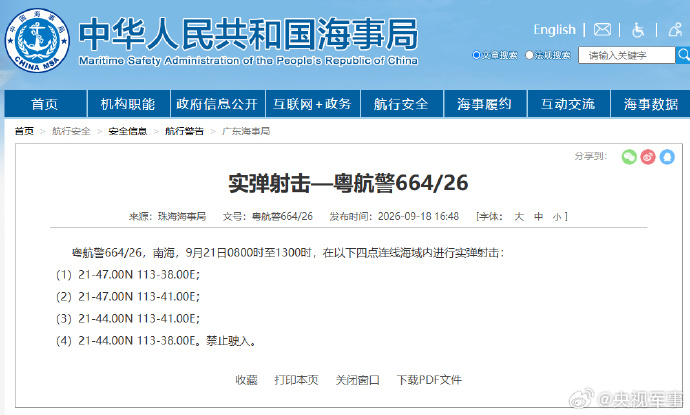Share the notice via Weibo icon
The height and width of the screenshot is (415, 690).
tap(648, 157)
